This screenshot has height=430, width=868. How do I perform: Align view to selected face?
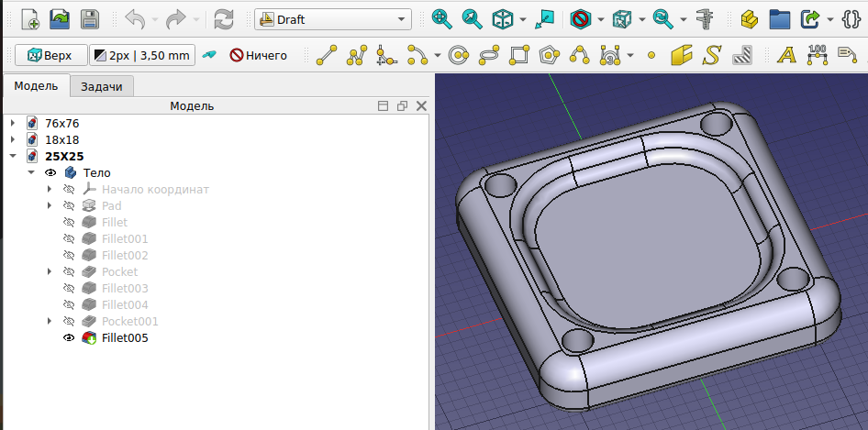pos(545,19)
